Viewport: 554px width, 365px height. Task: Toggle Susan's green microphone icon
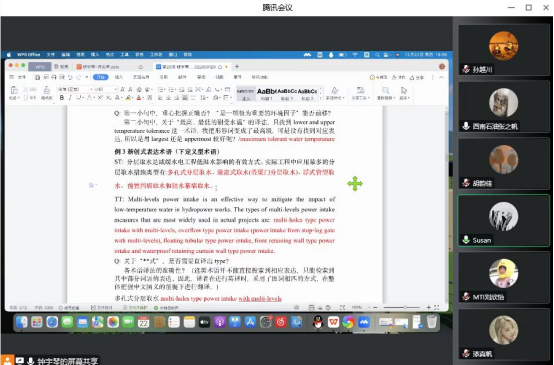466,240
